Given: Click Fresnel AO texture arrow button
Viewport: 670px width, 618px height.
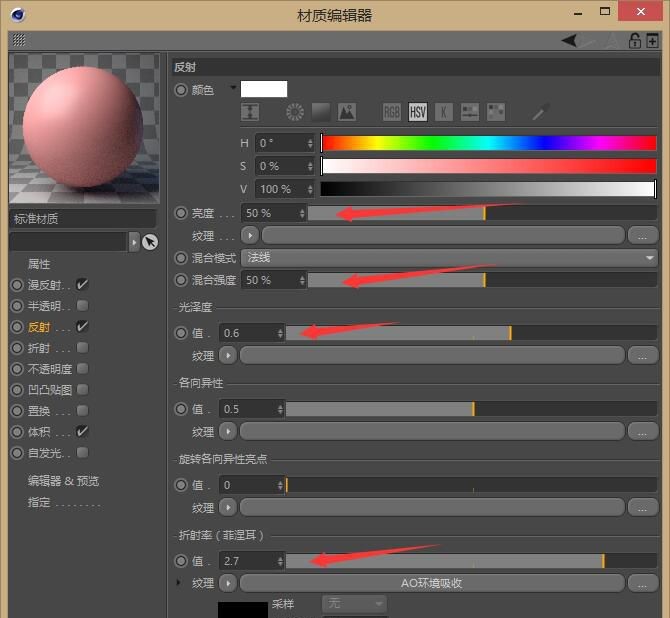Looking at the screenshot, I should coord(228,583).
